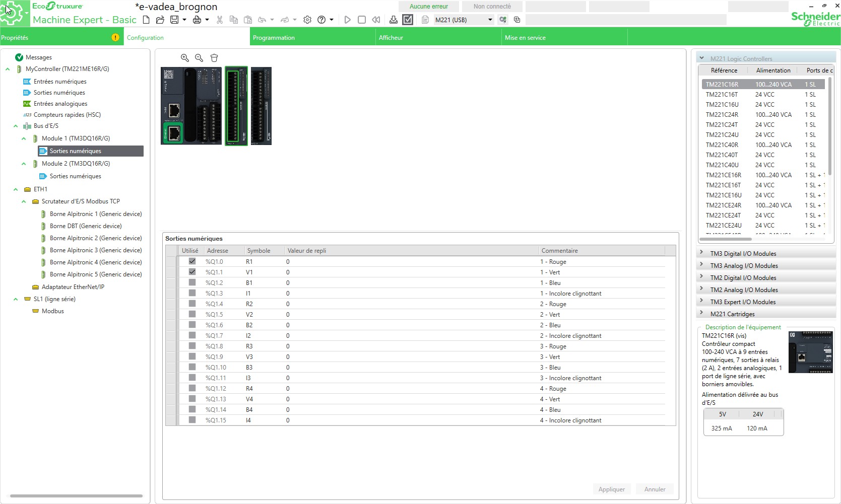Enable the Utilisé checkbox for %Q1.2
The width and height of the screenshot is (841, 504).
coord(192,282)
